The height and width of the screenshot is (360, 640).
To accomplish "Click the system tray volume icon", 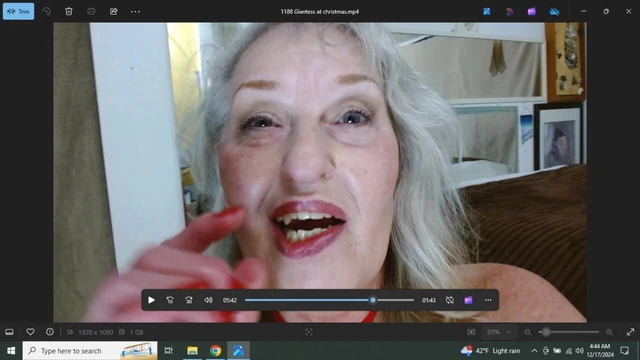I will 579,351.
